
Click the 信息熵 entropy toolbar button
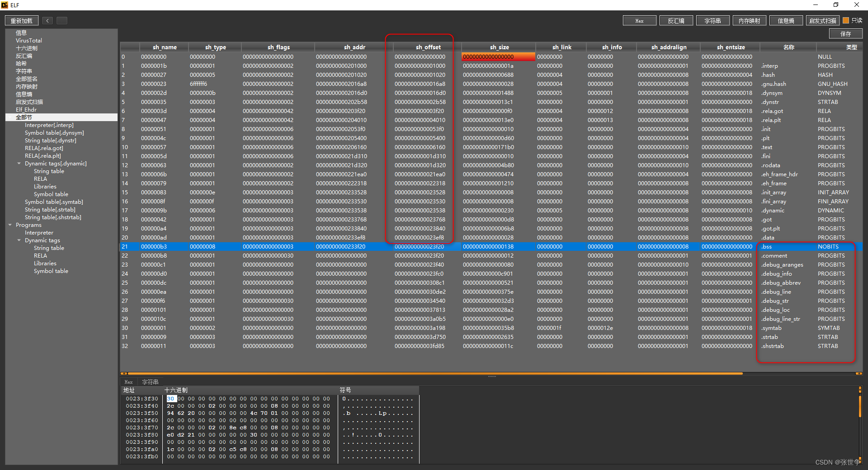coord(786,21)
